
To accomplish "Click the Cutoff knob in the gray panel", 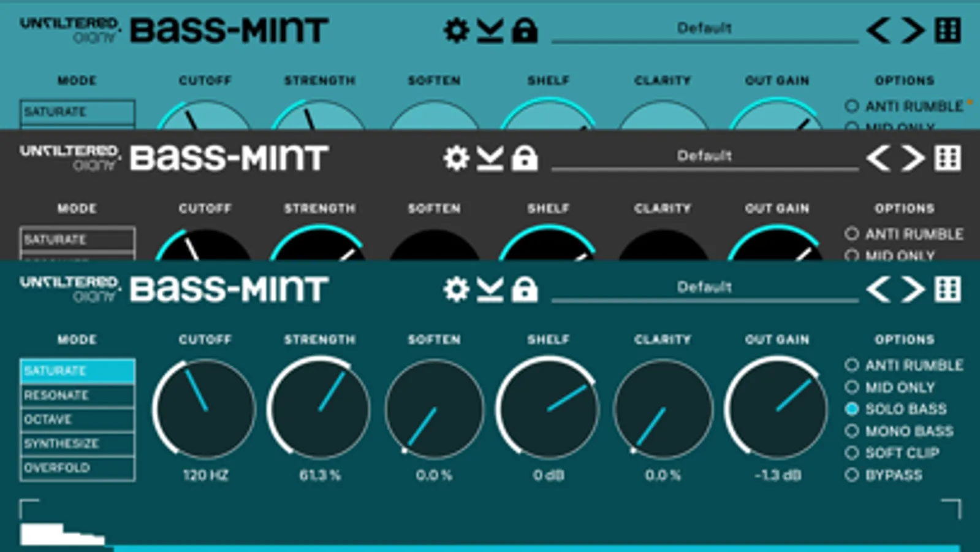I will tap(204, 245).
